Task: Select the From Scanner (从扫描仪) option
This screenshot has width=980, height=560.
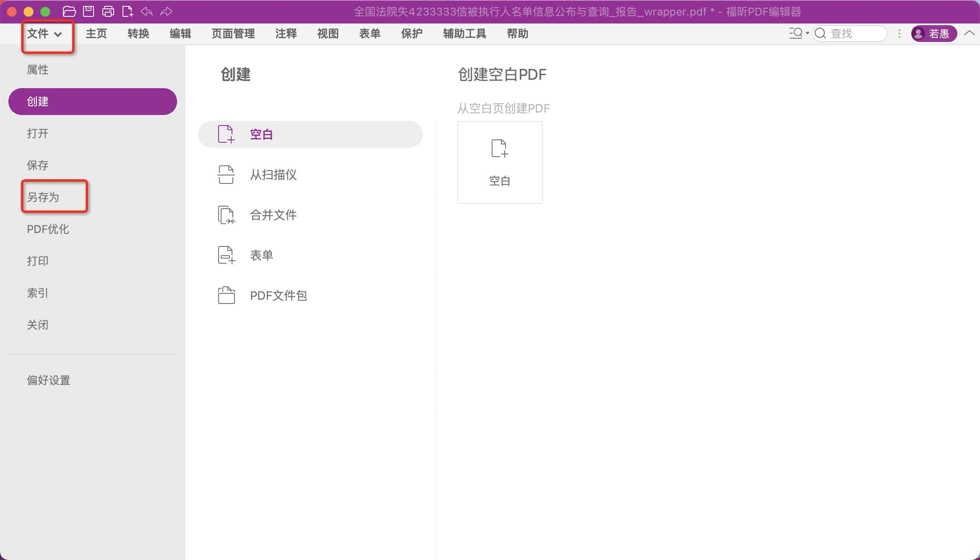Action: click(x=273, y=175)
